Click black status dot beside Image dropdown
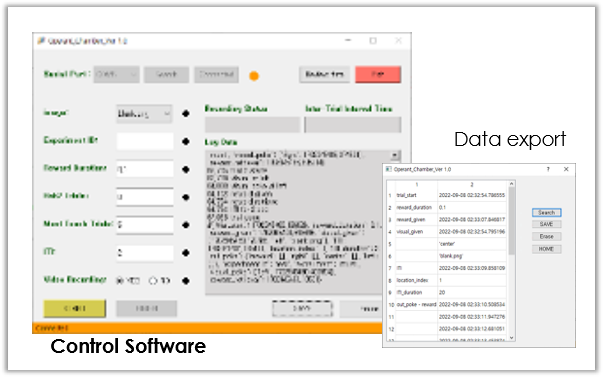The width and height of the screenshot is (603, 377). (186, 113)
